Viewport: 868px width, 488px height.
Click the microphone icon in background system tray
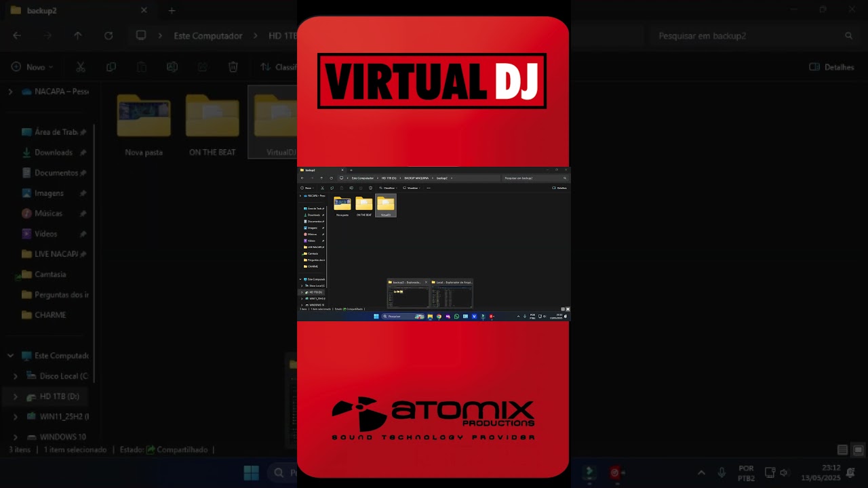[x=722, y=472]
